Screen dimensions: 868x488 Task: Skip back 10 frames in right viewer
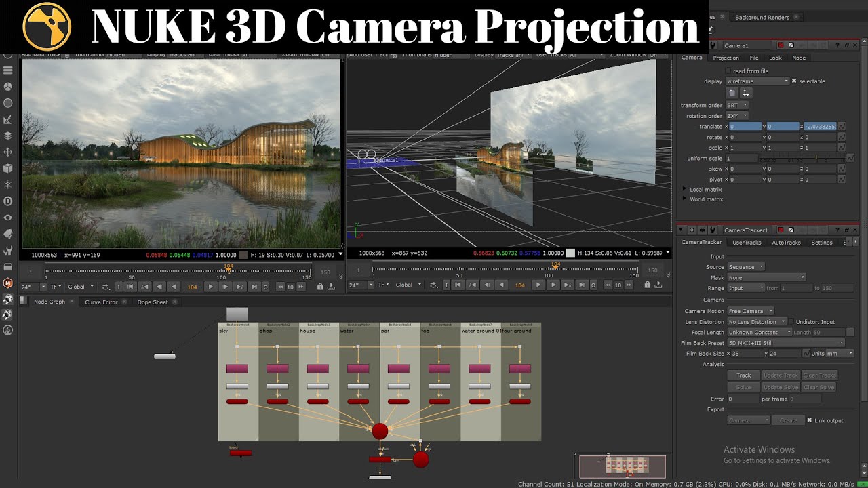pos(608,285)
